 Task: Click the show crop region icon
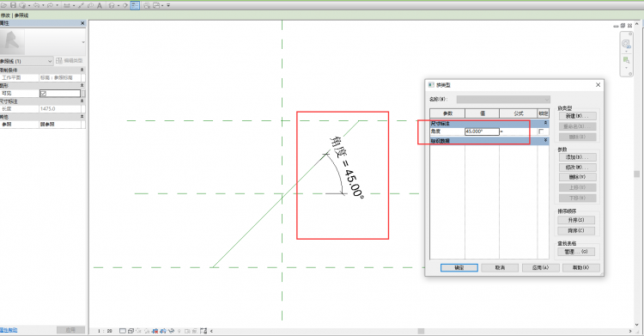coord(163,331)
